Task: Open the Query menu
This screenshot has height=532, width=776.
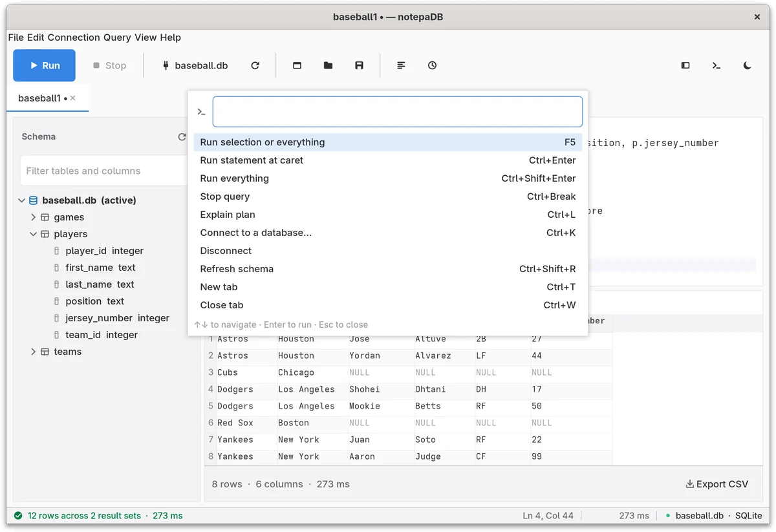Action: pyautogui.click(x=117, y=37)
